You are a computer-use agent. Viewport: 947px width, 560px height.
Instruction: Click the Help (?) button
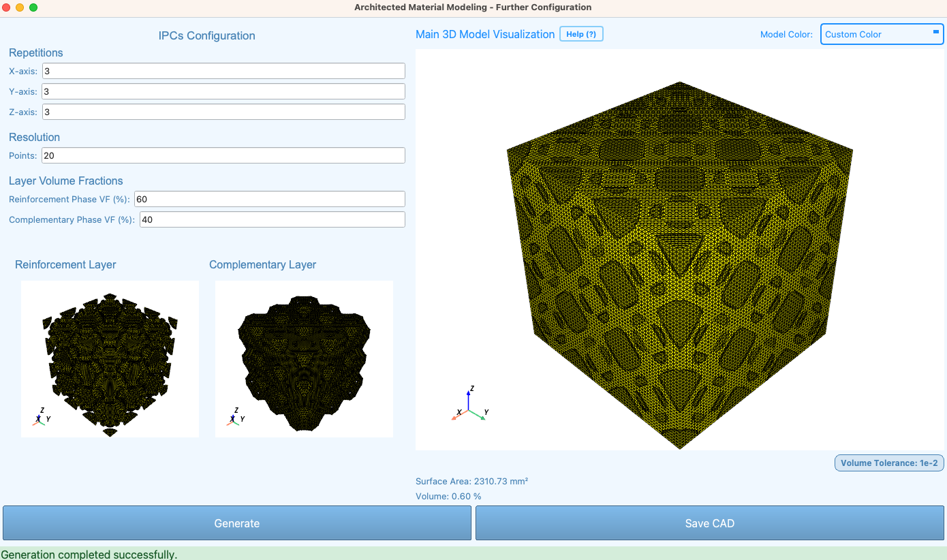pos(581,34)
